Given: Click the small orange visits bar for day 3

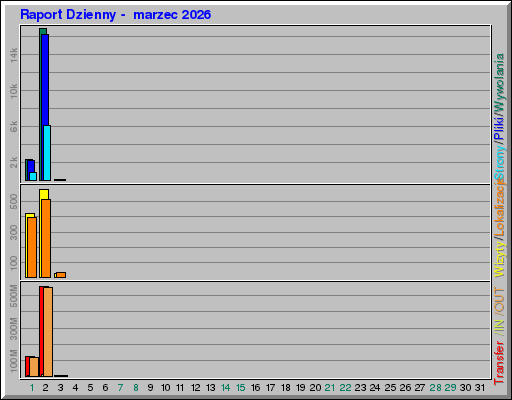Looking at the screenshot, I should tap(61, 275).
